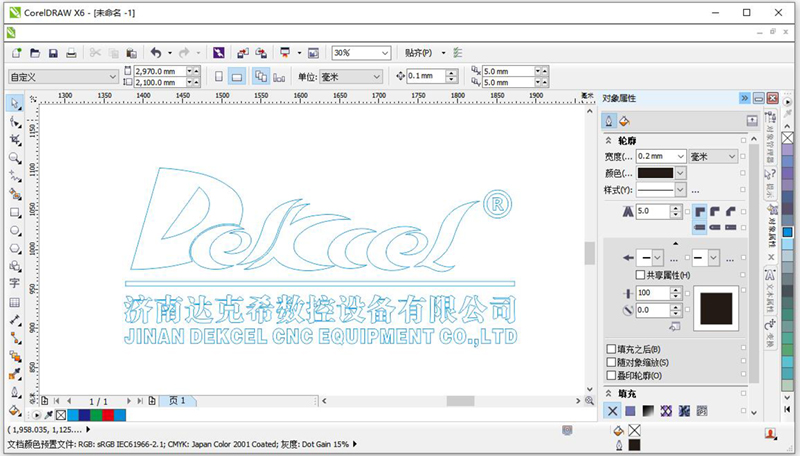The width and height of the screenshot is (800, 456).
Task: Open outline width units 毫米 dropdown
Action: pos(732,156)
